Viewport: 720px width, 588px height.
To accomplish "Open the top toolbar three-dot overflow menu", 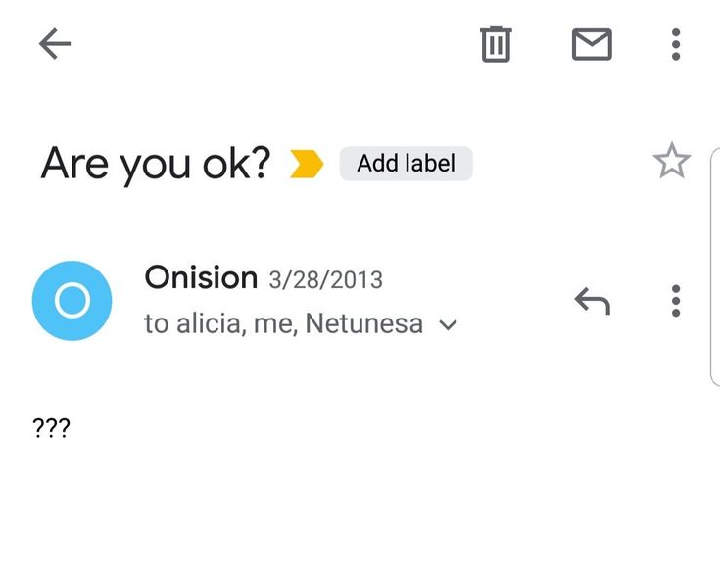I will [676, 44].
